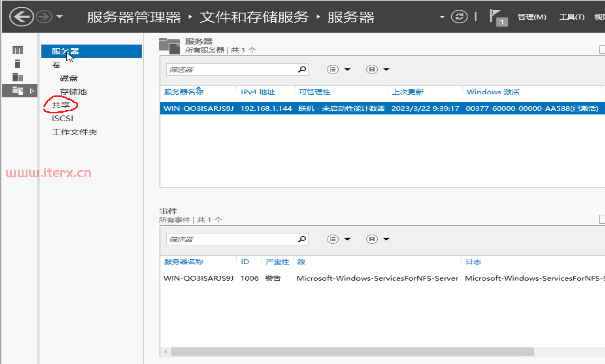Screen dimensions: 605x364
Task: Open save query dropdown arrow in events toolbar
Action: tap(386, 239)
